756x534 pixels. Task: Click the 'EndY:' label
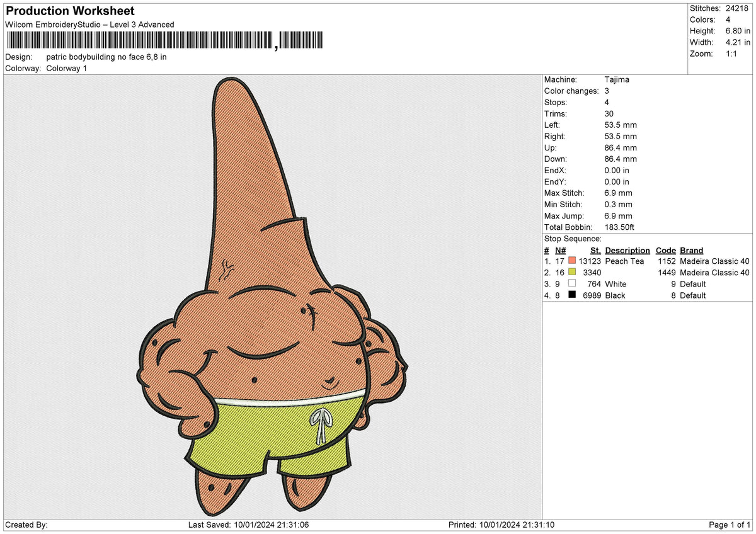click(555, 181)
